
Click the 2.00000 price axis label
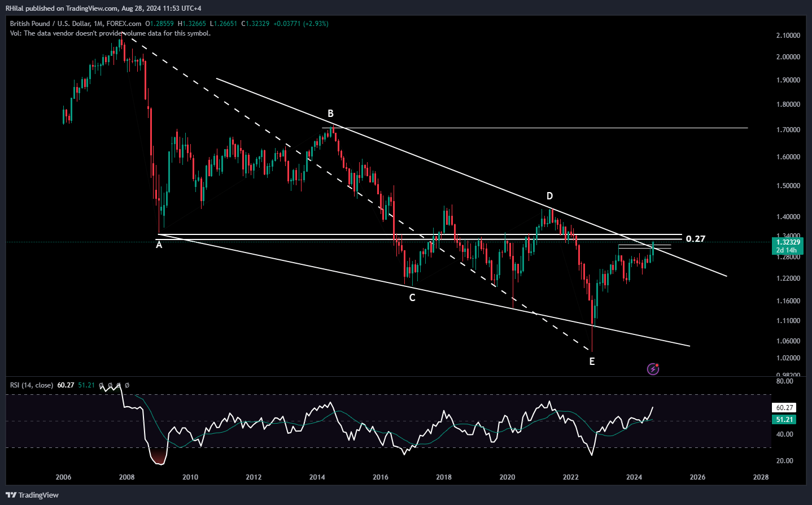click(x=788, y=57)
